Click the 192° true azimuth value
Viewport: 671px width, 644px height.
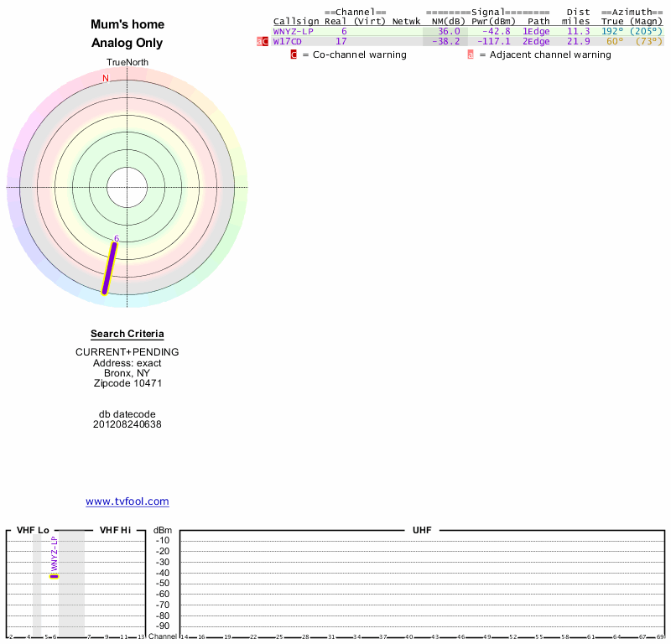(612, 31)
